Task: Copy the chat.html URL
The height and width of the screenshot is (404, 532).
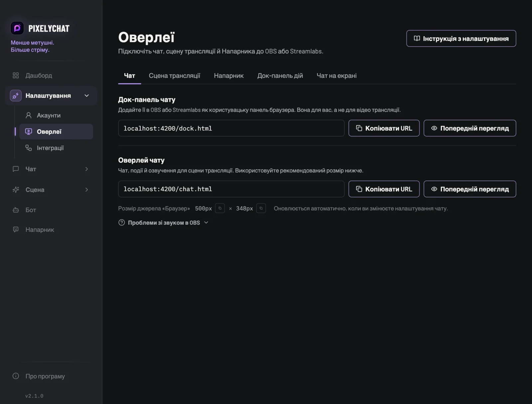Action: (x=384, y=189)
